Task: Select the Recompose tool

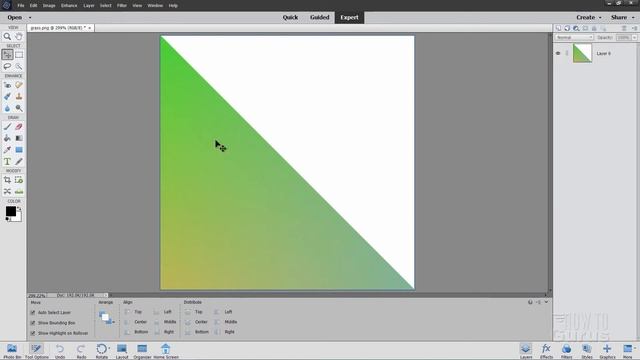Action: pos(19,180)
